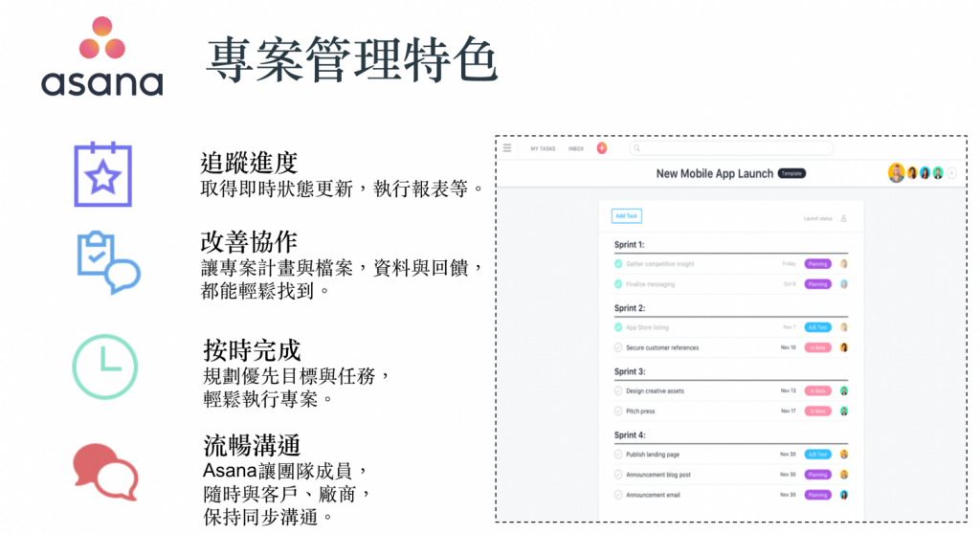Open the INBOX tab

[575, 149]
